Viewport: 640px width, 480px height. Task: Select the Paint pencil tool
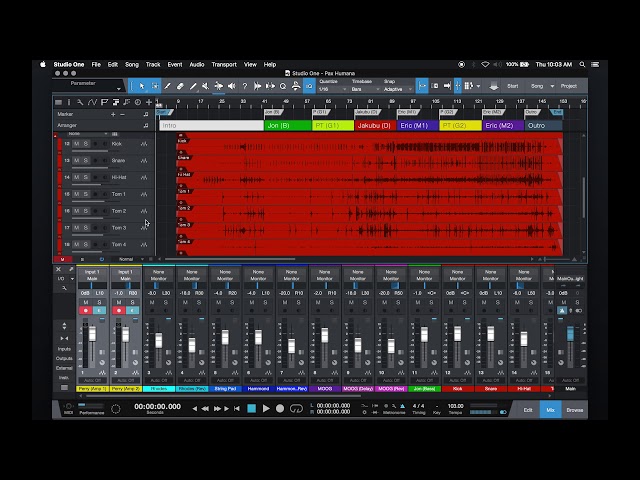(x=167, y=86)
